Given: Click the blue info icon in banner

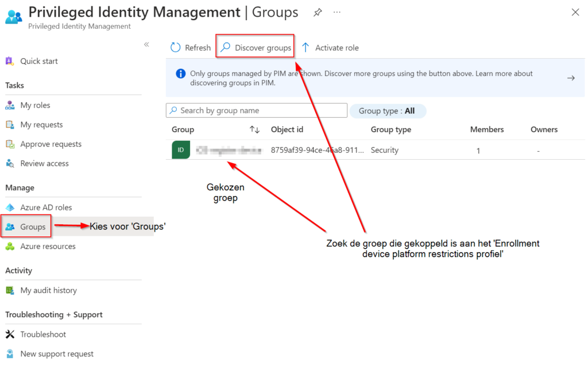Looking at the screenshot, I should pos(181,74).
